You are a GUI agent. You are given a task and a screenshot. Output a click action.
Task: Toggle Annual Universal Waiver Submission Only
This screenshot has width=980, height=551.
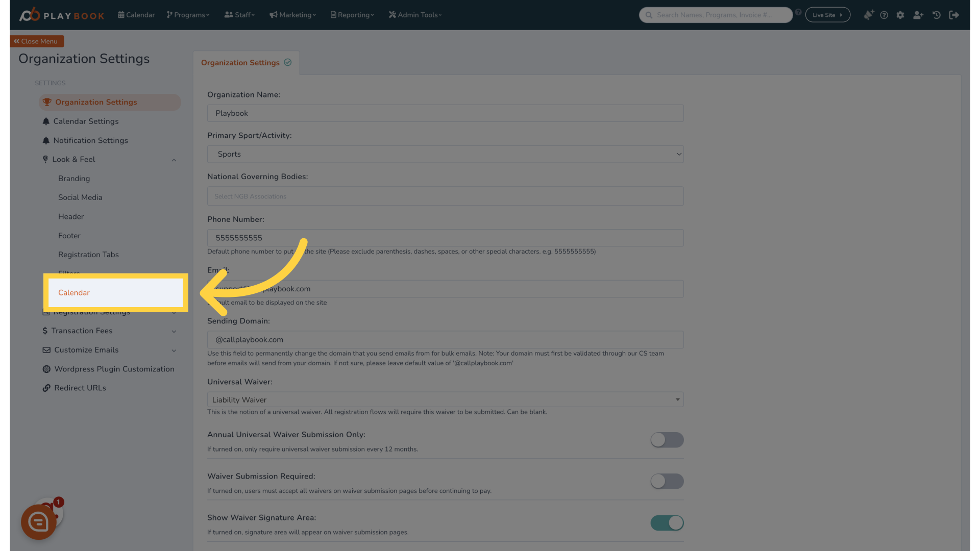666,440
